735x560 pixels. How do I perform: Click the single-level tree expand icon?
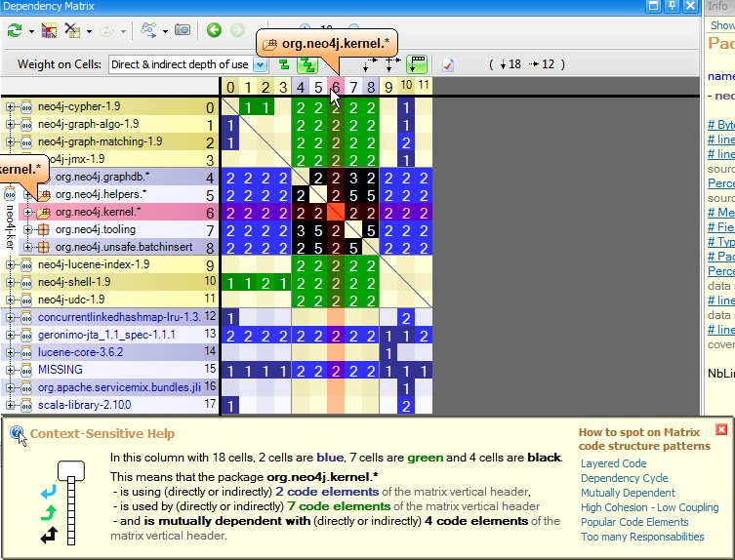click(x=284, y=63)
